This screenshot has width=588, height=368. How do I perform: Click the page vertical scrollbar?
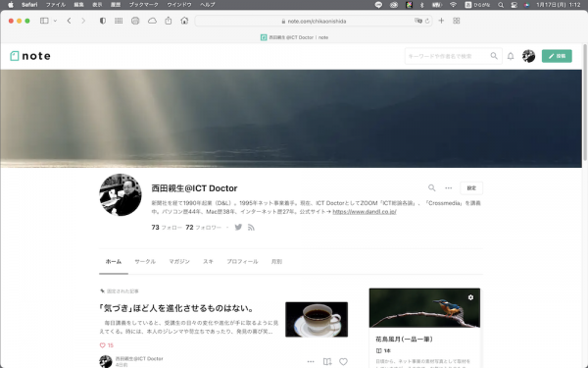pos(585,103)
